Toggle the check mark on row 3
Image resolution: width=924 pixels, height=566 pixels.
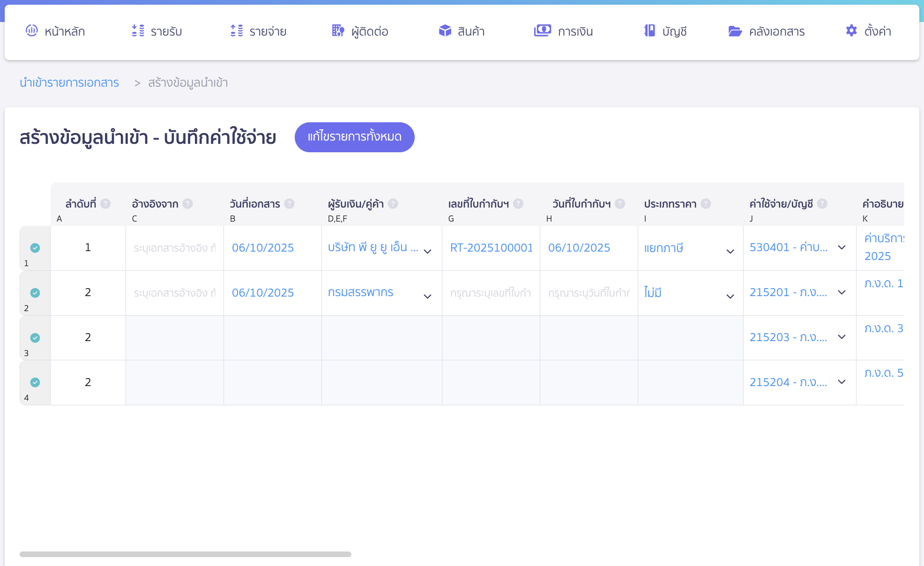[x=35, y=338]
